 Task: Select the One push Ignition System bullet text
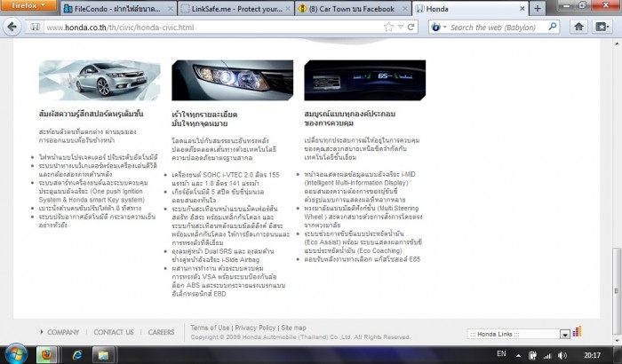(93, 191)
